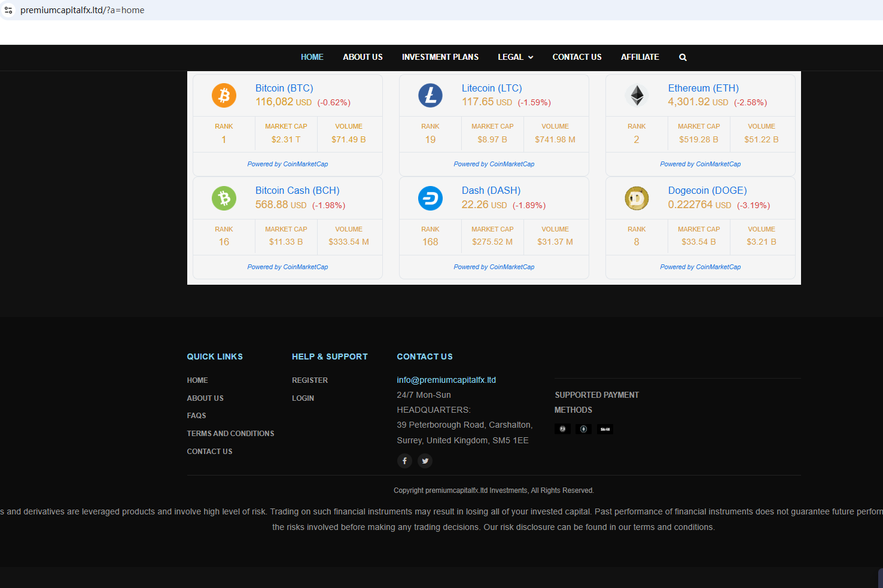Click the Skrill payment method badge
883x588 pixels.
(605, 429)
